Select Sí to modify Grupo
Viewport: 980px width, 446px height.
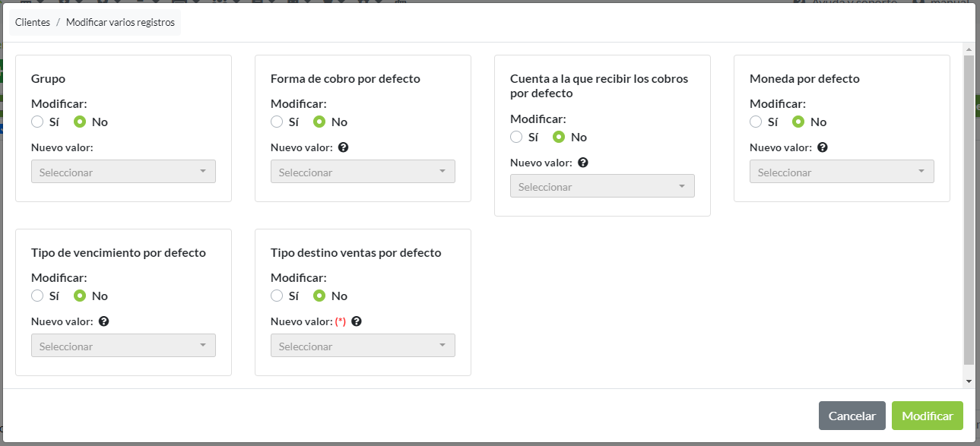[37, 122]
